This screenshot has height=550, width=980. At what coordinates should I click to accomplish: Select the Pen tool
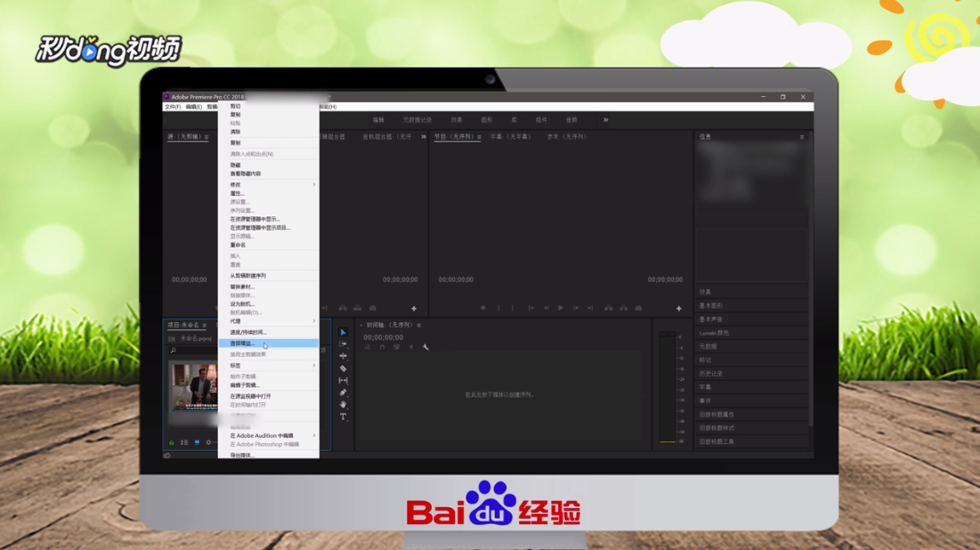click(x=343, y=392)
